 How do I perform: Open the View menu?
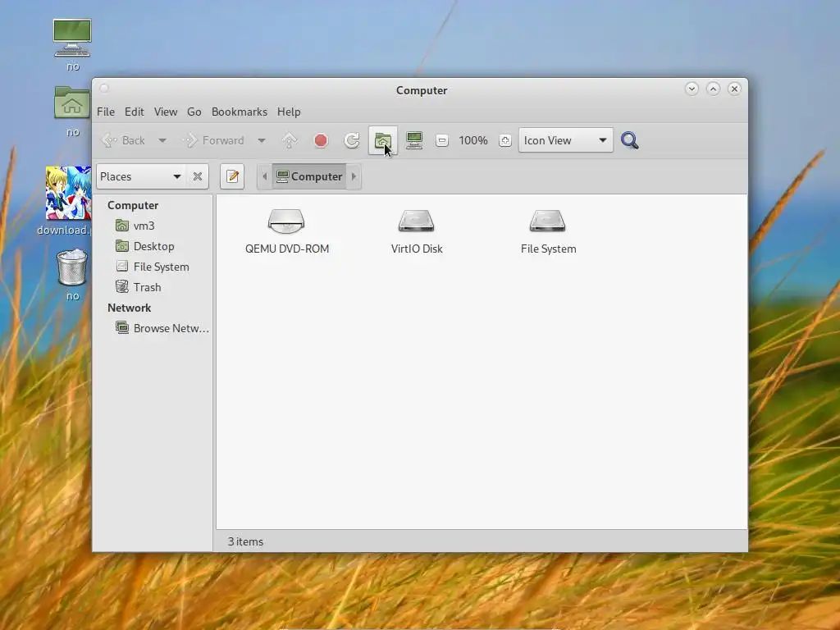click(166, 112)
